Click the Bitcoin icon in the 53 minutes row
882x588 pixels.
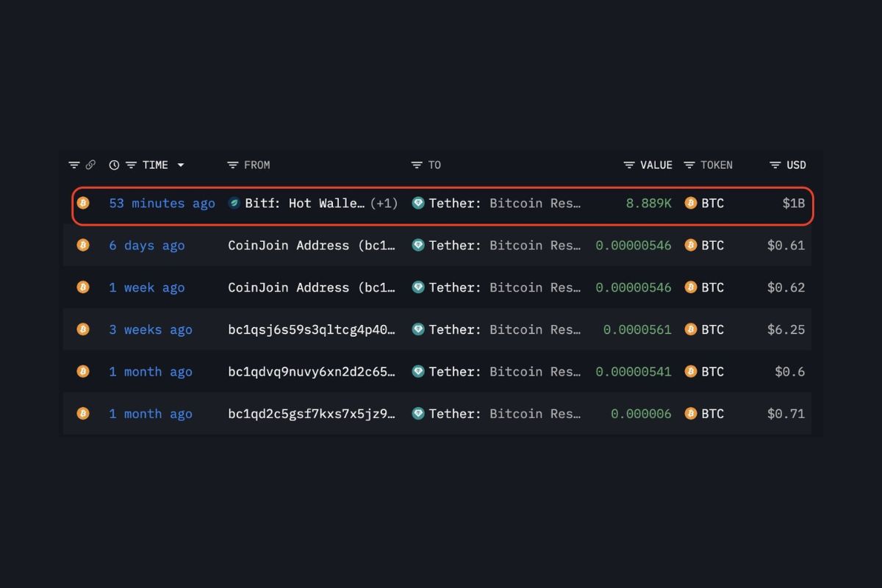83,203
